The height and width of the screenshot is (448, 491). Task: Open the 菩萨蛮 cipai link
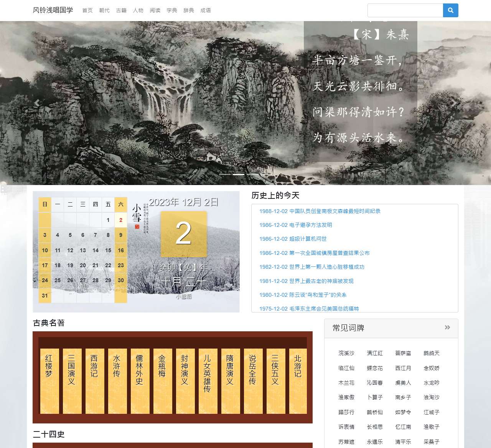[403, 353]
